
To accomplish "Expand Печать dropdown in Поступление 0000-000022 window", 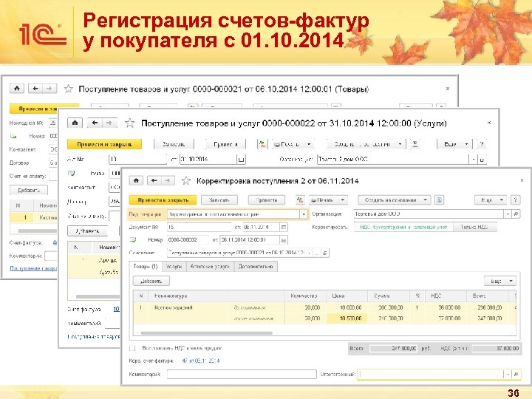I will [x=309, y=144].
